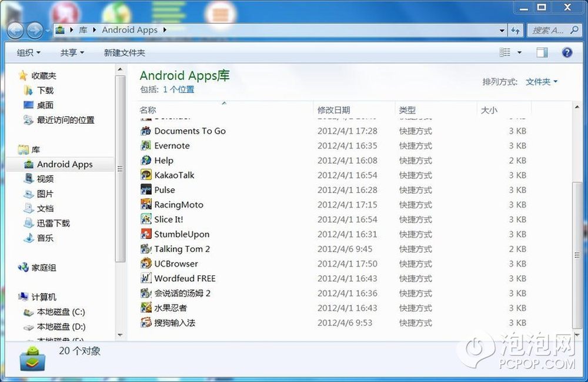Select the KakaoTalk app icon
The image size is (588, 382).
146,175
